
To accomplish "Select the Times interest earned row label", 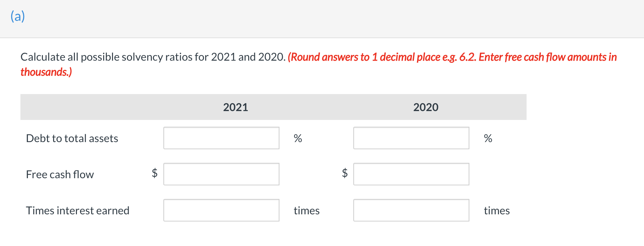I will [x=78, y=211].
